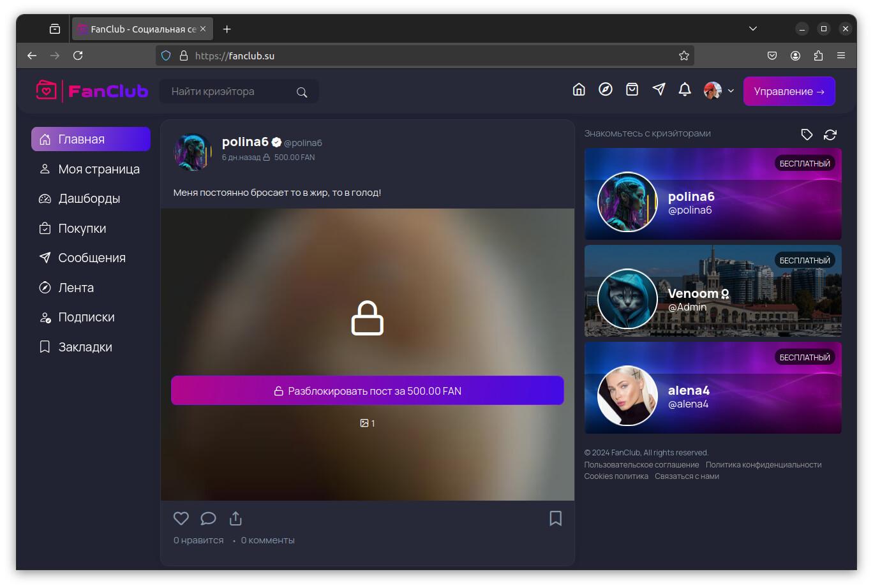Open the browser hamburger menu
The image size is (873, 588).
pos(841,55)
